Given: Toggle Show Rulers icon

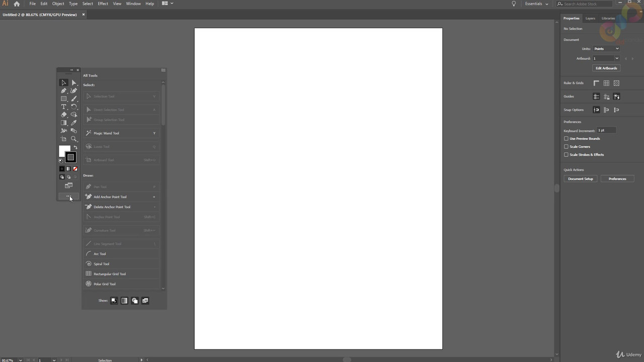Looking at the screenshot, I should coord(596,83).
